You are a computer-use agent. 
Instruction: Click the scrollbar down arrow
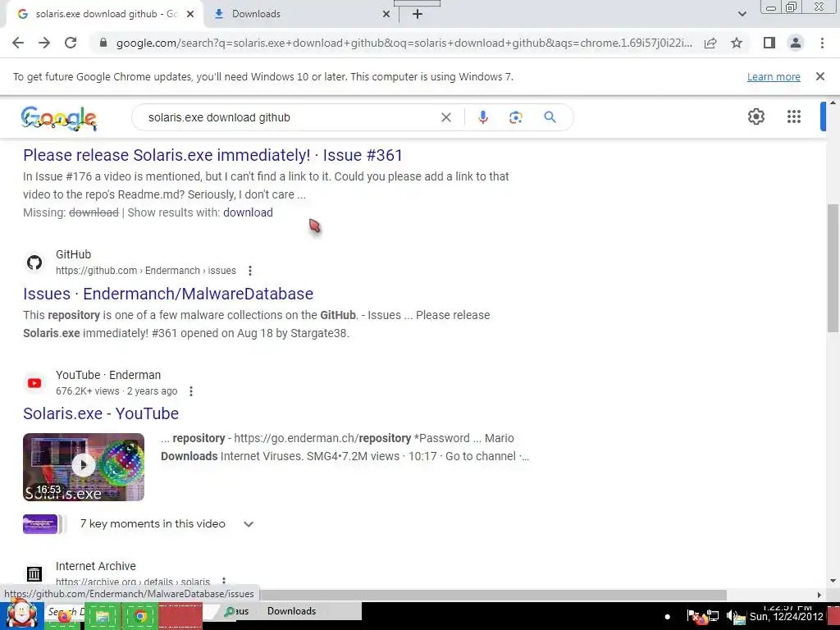tap(833, 581)
